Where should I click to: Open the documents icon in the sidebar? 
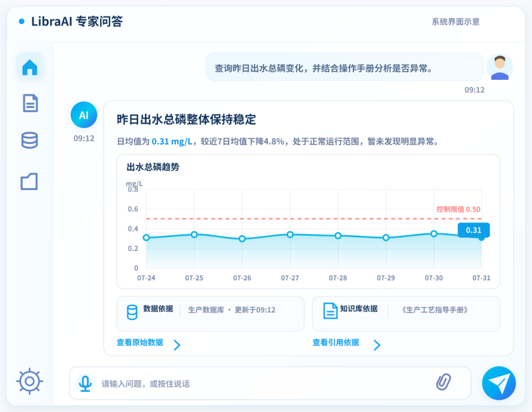point(30,103)
